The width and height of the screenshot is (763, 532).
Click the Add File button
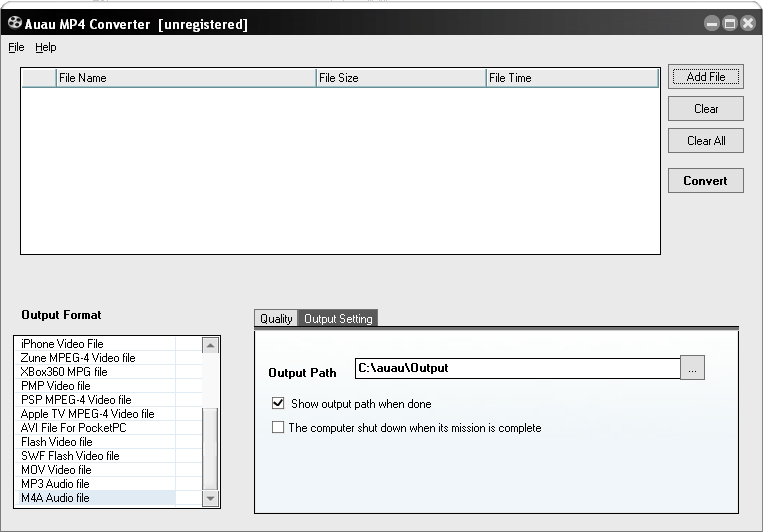(706, 76)
